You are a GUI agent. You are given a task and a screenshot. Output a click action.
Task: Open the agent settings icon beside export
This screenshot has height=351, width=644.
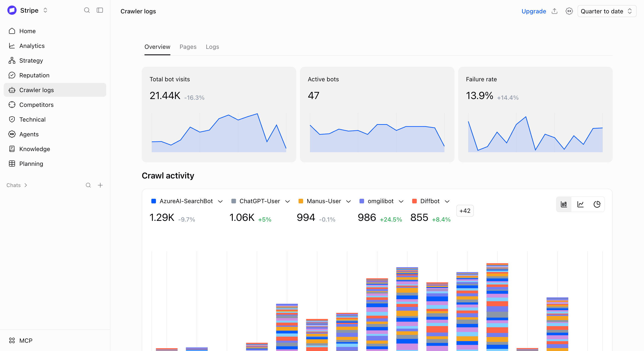click(x=569, y=11)
